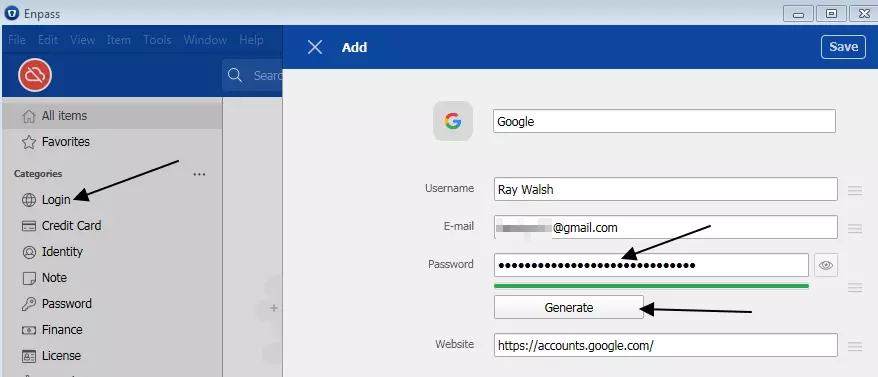Select the License category
878x377 pixels.
click(x=112, y=356)
